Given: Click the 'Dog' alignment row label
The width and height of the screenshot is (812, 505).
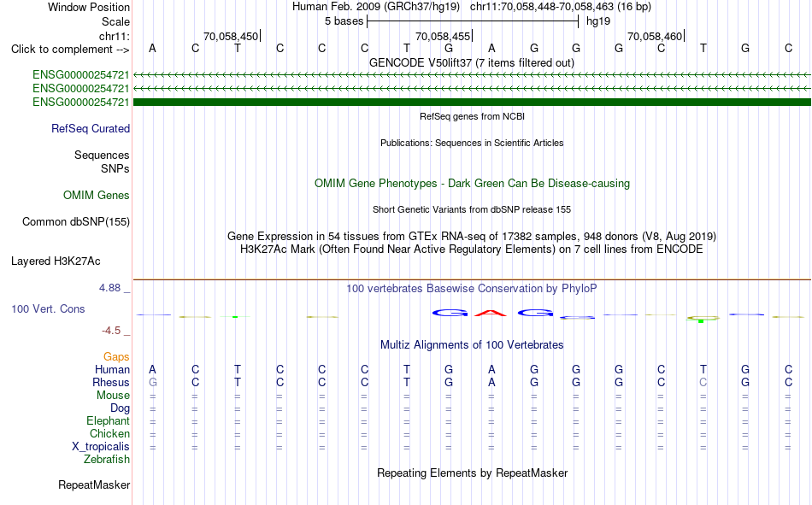Looking at the screenshot, I should pyautogui.click(x=120, y=408).
